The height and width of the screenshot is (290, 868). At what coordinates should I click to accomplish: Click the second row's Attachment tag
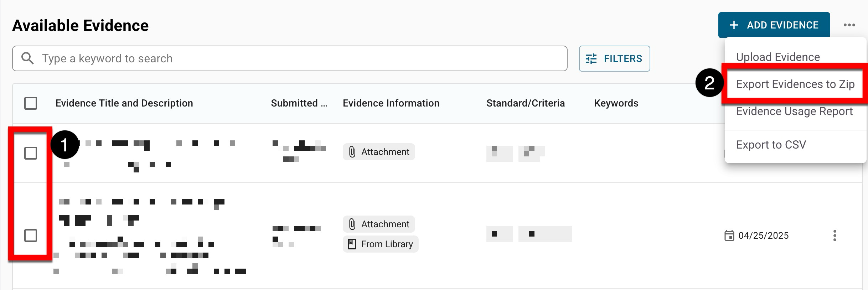point(379,224)
